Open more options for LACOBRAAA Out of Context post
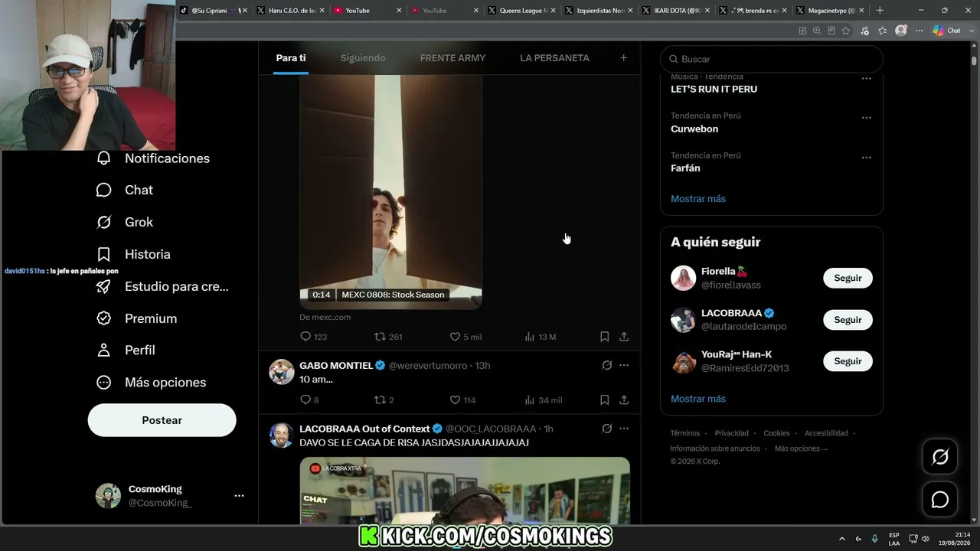Viewport: 980px width, 551px height. click(624, 429)
